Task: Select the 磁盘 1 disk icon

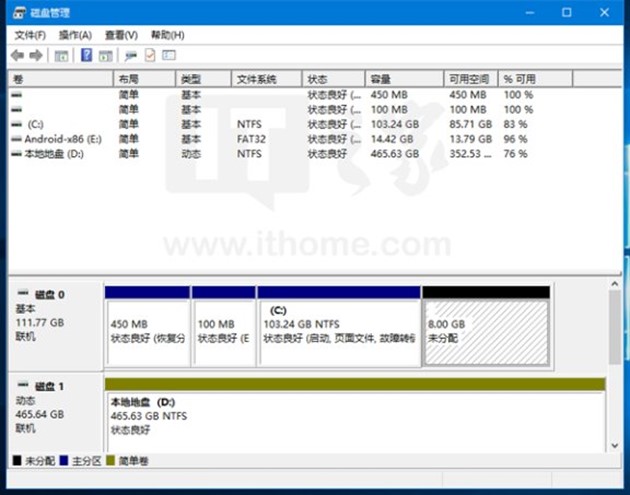Action: point(24,386)
